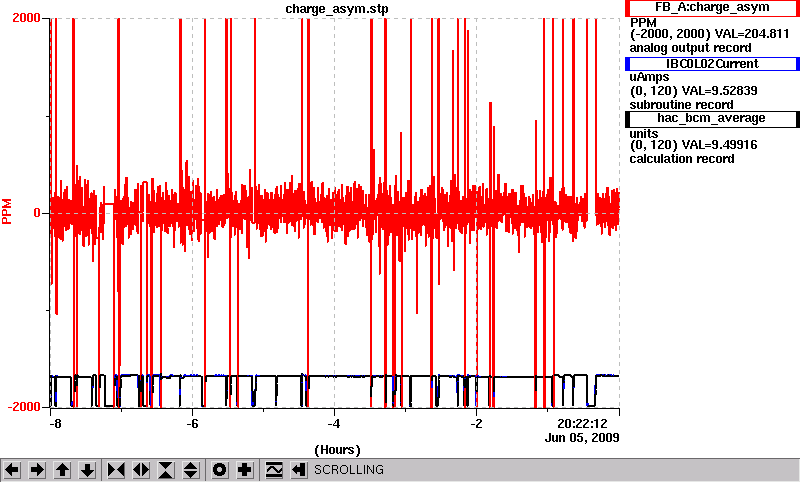Click the PPM units label in legend
Screen dimensions: 800x482
click(643, 23)
